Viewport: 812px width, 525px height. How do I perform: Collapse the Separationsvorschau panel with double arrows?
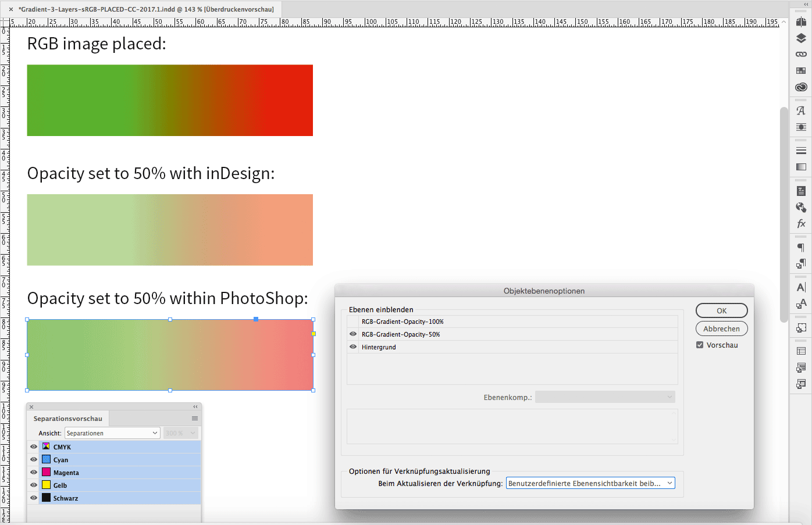195,406
